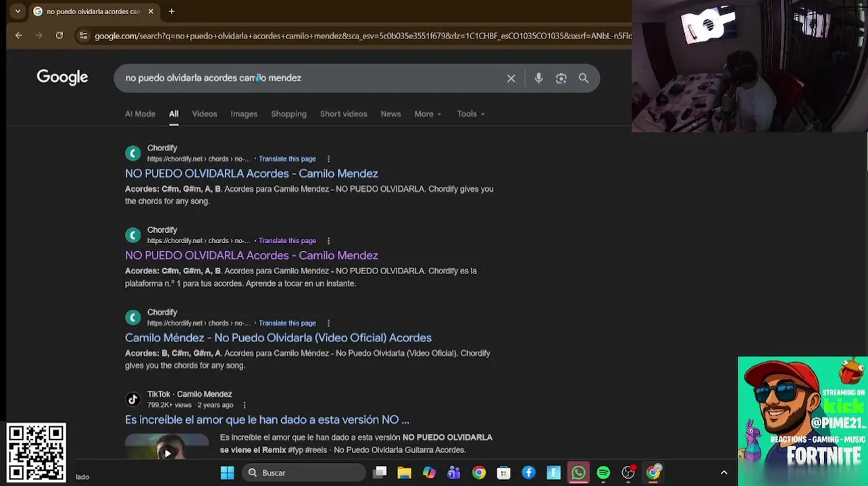868x486 pixels.
Task: Click the Windows taskbar Buscar search box
Action: pos(304,473)
